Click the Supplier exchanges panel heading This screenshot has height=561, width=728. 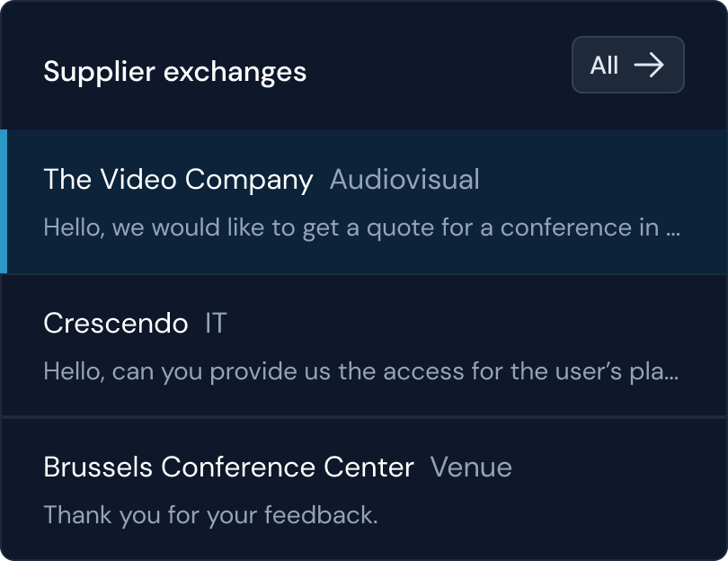175,71
